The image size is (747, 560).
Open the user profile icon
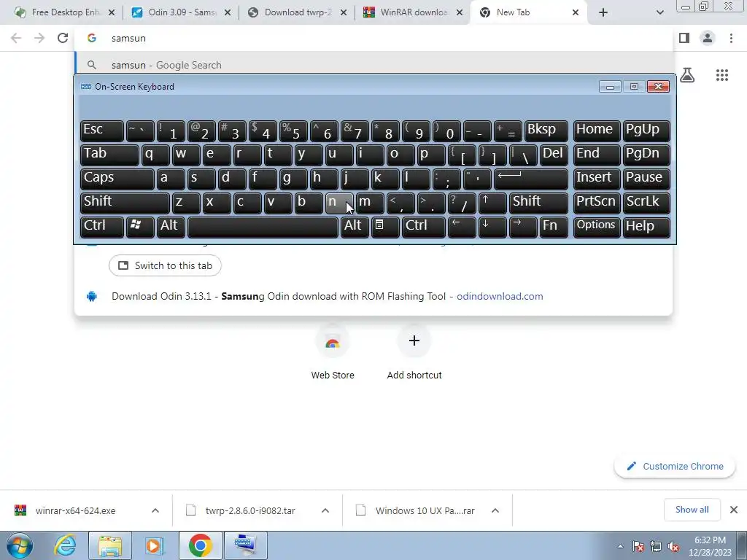(708, 38)
